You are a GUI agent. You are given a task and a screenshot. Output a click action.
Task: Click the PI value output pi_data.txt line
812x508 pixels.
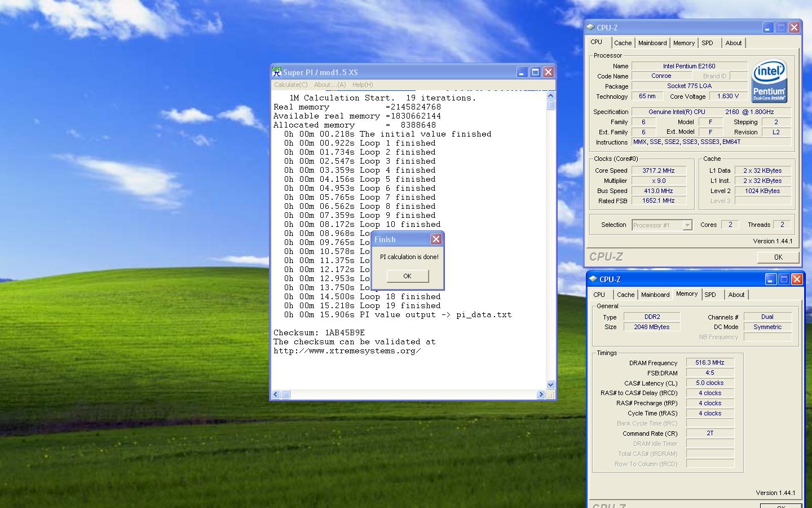(398, 314)
